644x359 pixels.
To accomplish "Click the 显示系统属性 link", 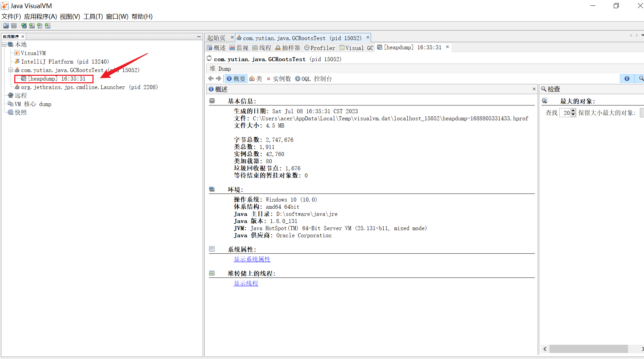I will click(x=252, y=259).
